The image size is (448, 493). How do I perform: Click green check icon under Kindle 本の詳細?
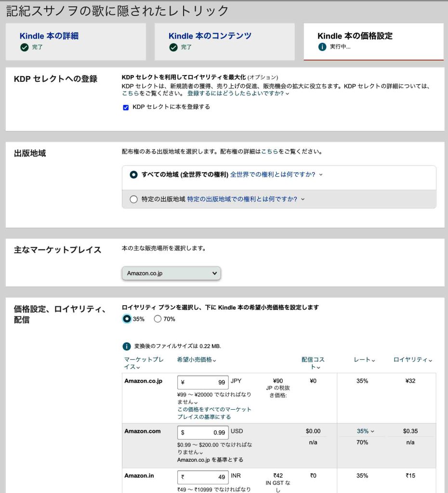(24, 47)
